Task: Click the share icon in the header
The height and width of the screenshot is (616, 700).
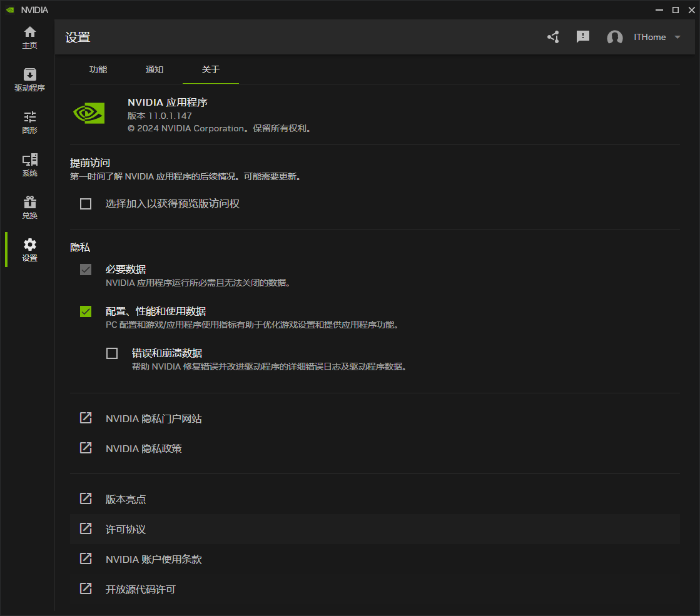Action: coord(553,37)
